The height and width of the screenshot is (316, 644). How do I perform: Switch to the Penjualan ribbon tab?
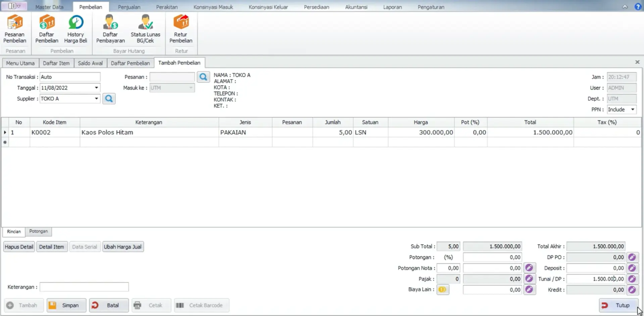(x=129, y=7)
